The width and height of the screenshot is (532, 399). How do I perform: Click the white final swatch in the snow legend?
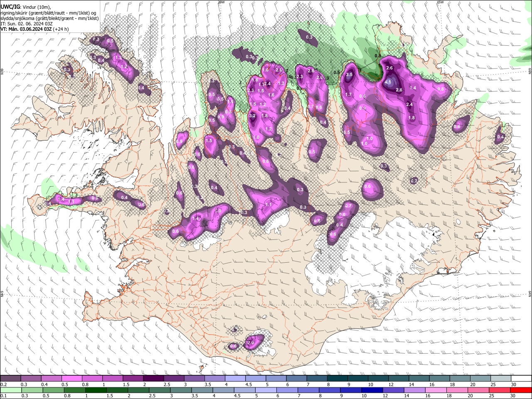[x=521, y=379]
